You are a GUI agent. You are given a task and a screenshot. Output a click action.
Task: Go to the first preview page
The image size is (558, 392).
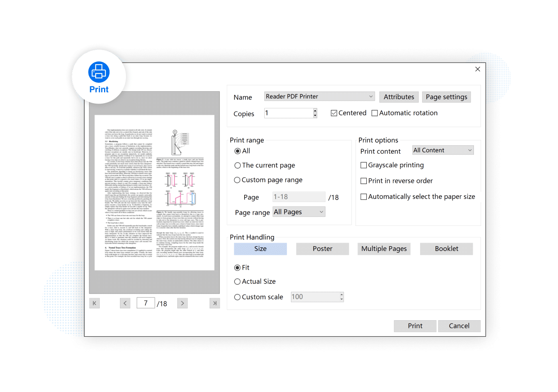click(94, 303)
